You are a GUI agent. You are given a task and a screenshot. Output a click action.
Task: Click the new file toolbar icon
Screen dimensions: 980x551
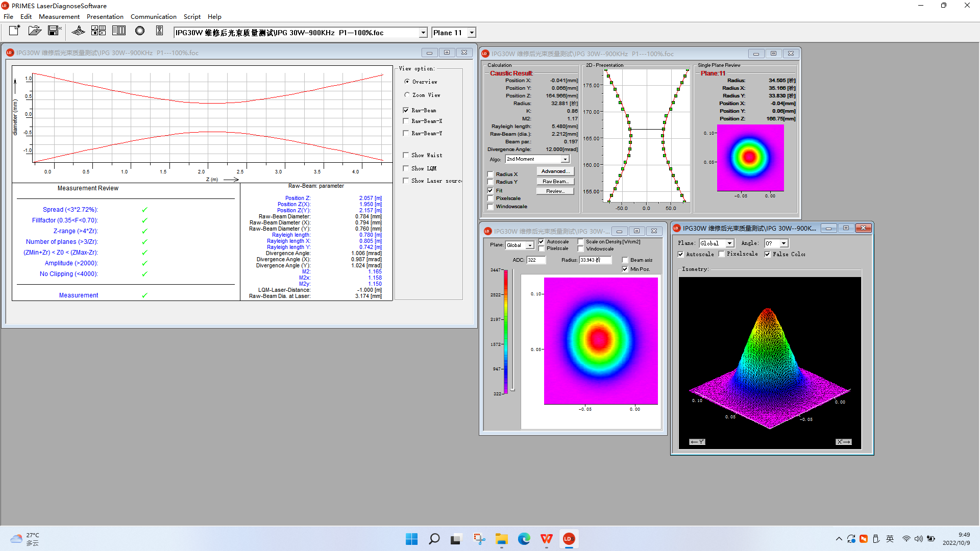[x=14, y=31]
